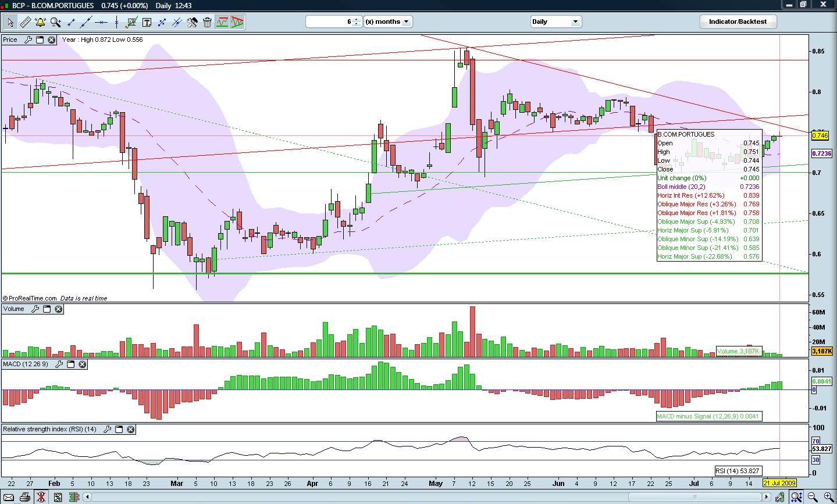
Task: Activate the magnifier zoom tool in toolbar
Action: coord(56,22)
